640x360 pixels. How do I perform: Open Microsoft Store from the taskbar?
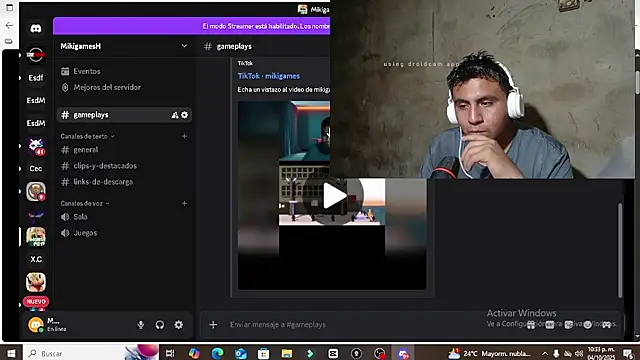[x=263, y=353]
